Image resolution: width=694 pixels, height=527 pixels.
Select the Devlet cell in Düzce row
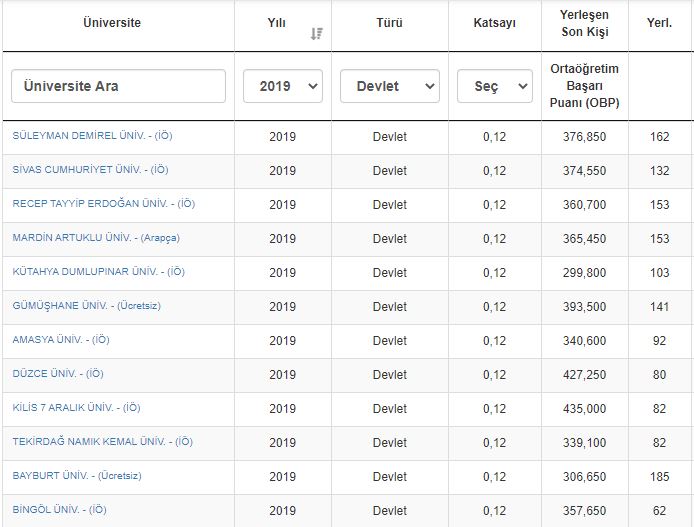(x=389, y=375)
